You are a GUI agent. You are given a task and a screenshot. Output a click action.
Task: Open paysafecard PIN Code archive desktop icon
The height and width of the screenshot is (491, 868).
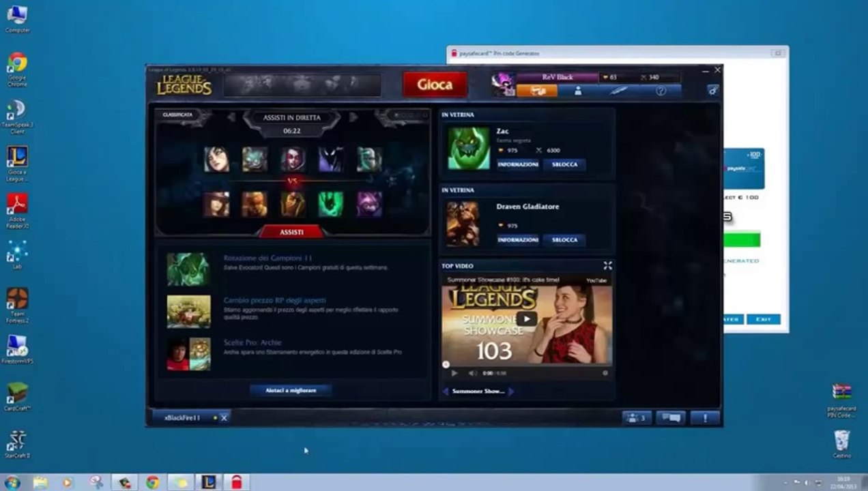tap(841, 401)
